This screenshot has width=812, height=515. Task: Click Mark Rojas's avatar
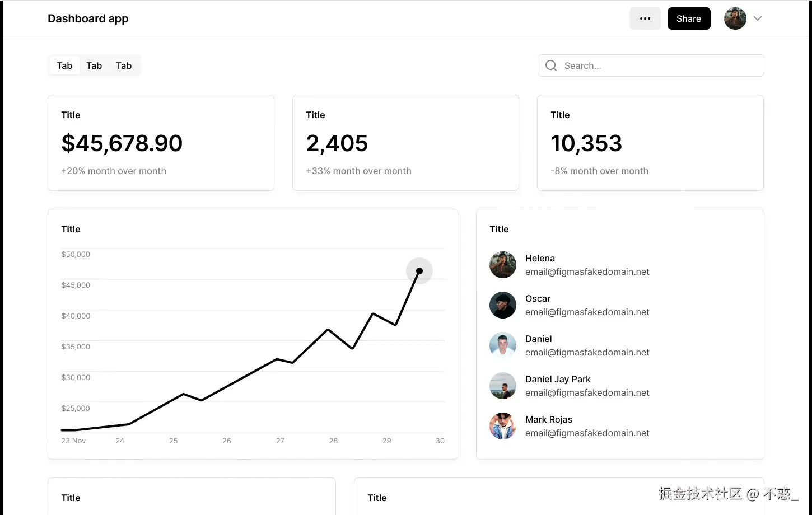502,426
